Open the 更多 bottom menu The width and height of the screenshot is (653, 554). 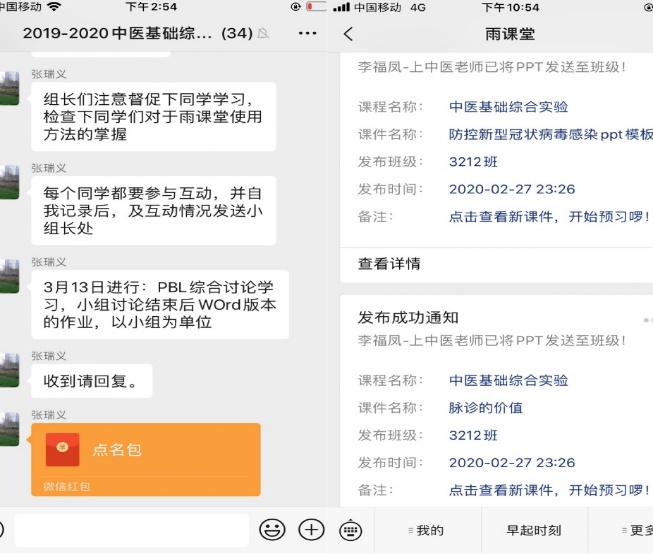tap(621, 530)
